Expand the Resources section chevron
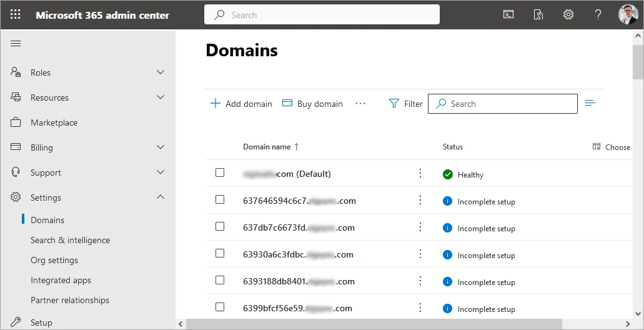 pos(161,97)
